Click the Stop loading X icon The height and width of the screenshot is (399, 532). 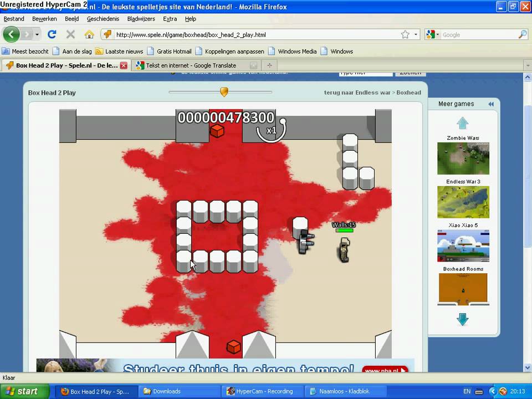tap(70, 34)
